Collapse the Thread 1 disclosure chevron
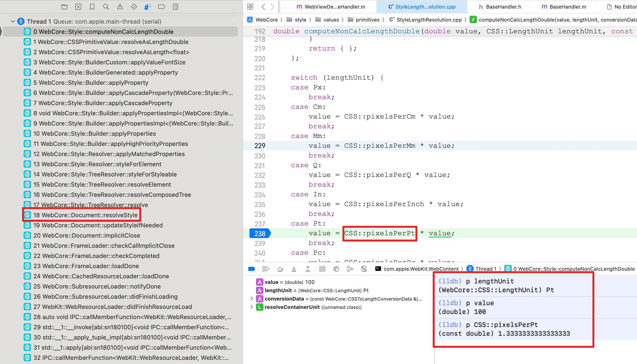Viewport: 637px width, 364px height. pos(13,21)
